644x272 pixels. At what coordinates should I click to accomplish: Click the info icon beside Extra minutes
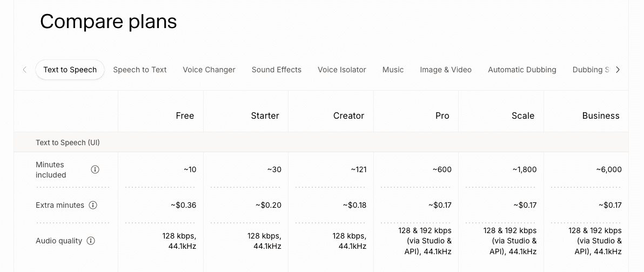pyautogui.click(x=93, y=205)
